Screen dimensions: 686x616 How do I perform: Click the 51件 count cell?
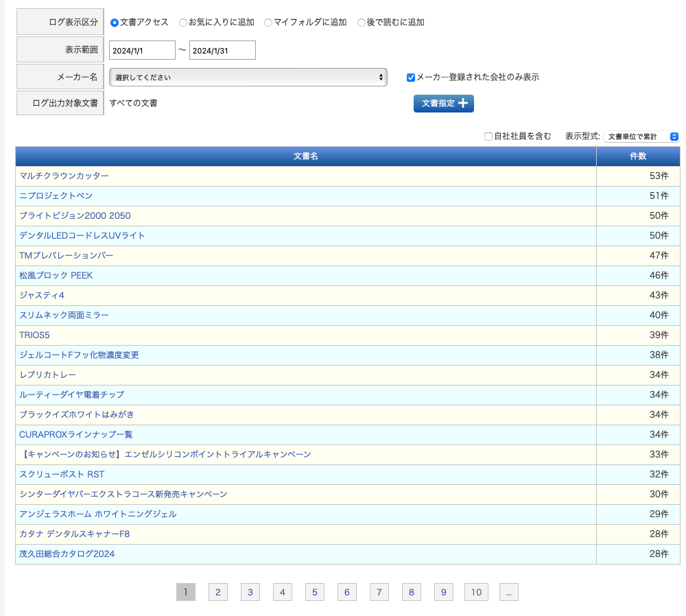click(x=638, y=196)
